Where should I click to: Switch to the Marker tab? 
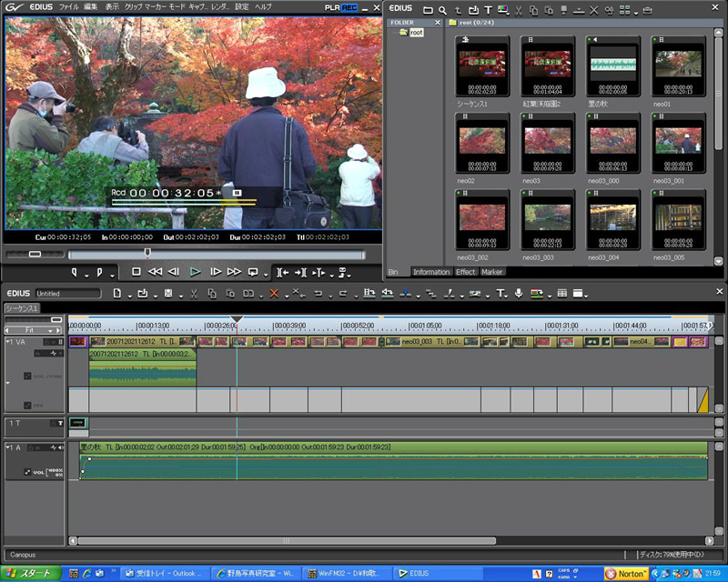pyautogui.click(x=491, y=272)
